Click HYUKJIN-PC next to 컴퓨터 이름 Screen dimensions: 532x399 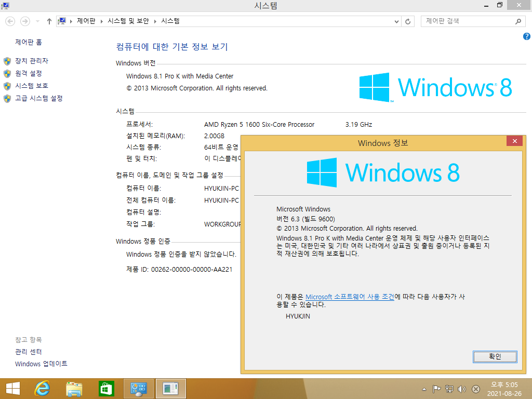click(x=221, y=188)
